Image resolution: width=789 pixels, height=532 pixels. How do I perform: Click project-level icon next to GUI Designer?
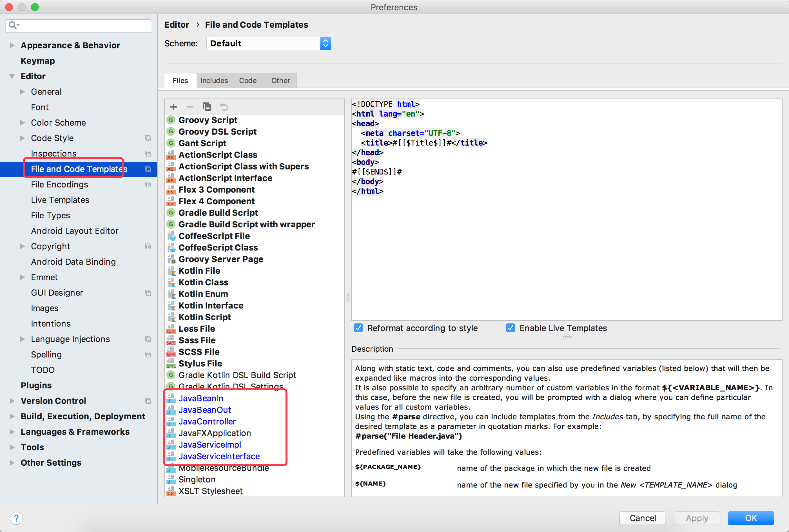click(x=148, y=293)
